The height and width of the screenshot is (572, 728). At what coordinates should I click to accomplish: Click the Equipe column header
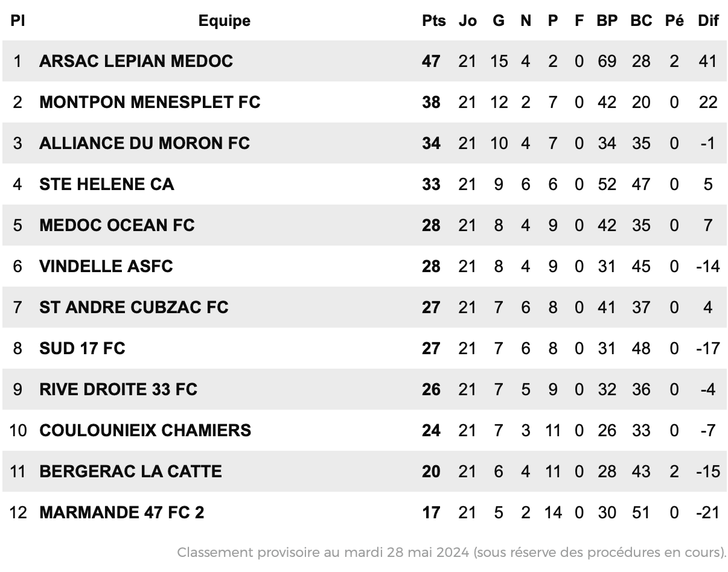(x=225, y=21)
